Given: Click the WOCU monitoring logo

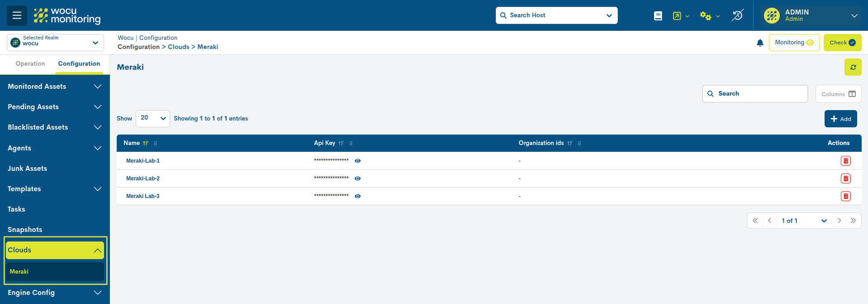Looking at the screenshot, I should [67, 15].
